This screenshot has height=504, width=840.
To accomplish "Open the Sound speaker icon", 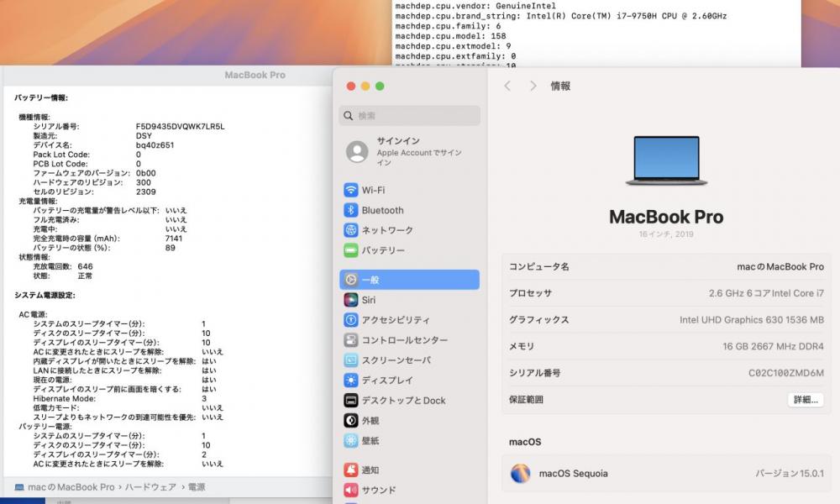I will [x=351, y=490].
